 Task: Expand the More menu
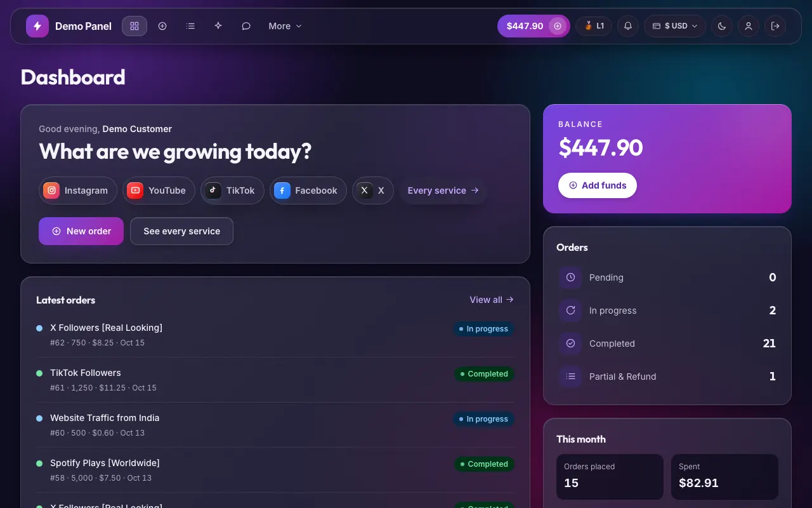285,26
